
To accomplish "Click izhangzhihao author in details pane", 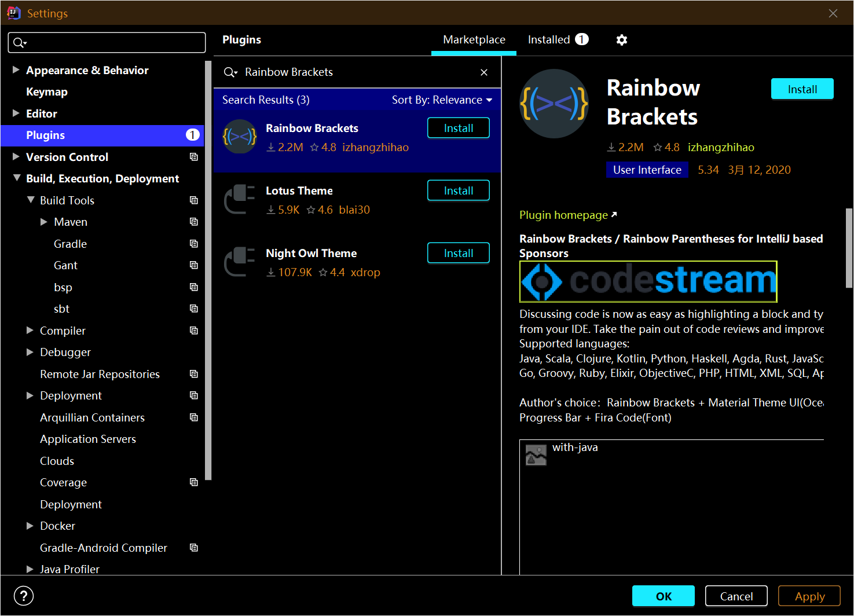I will coord(721,147).
